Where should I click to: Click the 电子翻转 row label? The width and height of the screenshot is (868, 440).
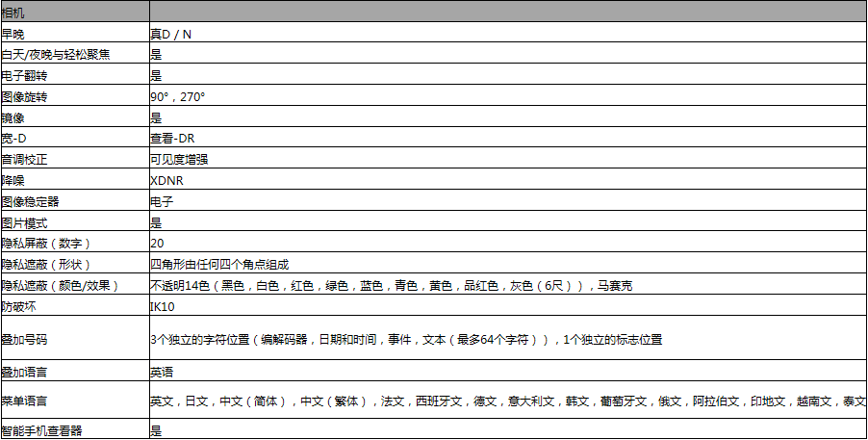coord(27,75)
